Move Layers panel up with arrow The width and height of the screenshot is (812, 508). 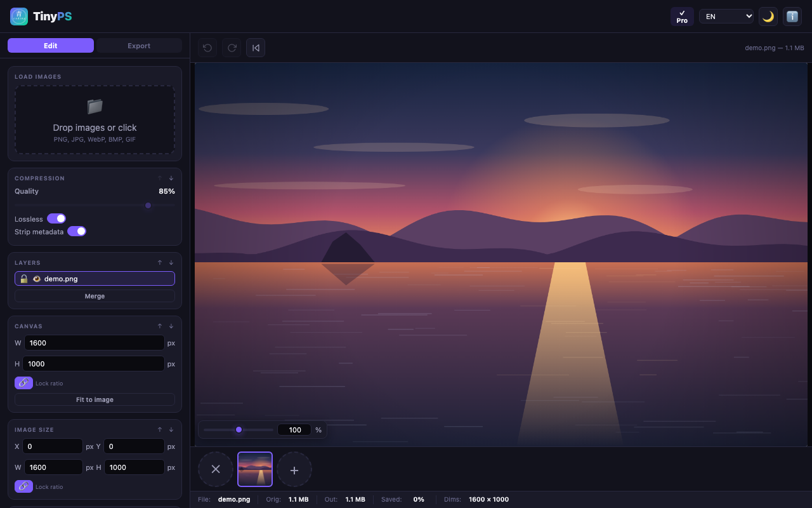(x=160, y=263)
